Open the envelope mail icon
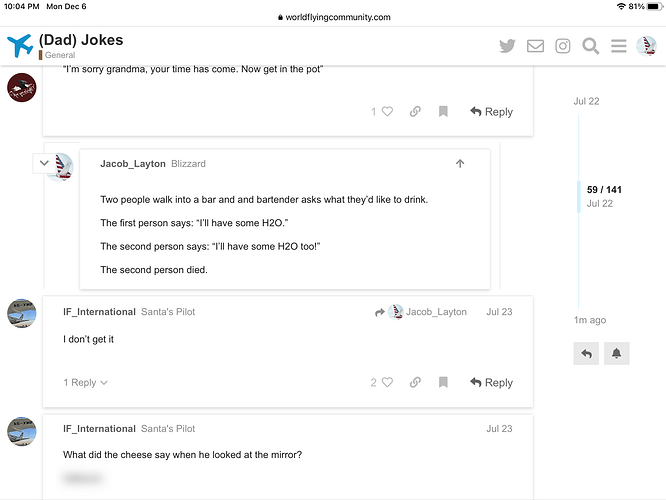 point(535,45)
